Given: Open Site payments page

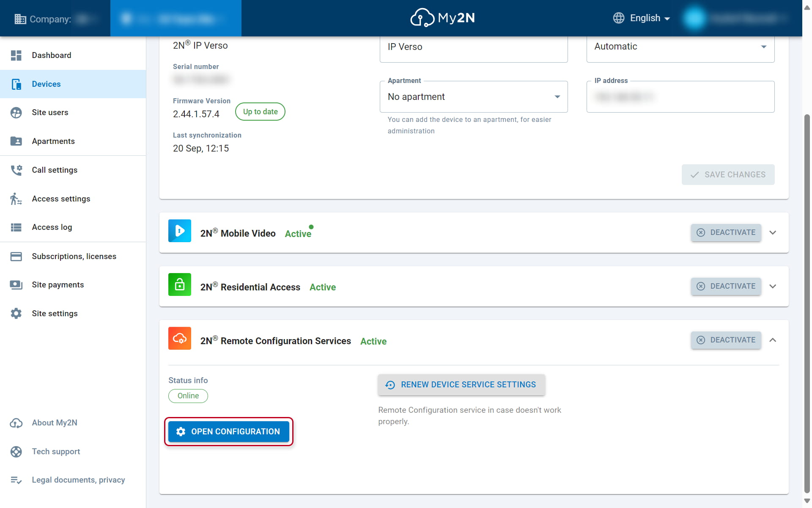Looking at the screenshot, I should [x=73, y=285].
